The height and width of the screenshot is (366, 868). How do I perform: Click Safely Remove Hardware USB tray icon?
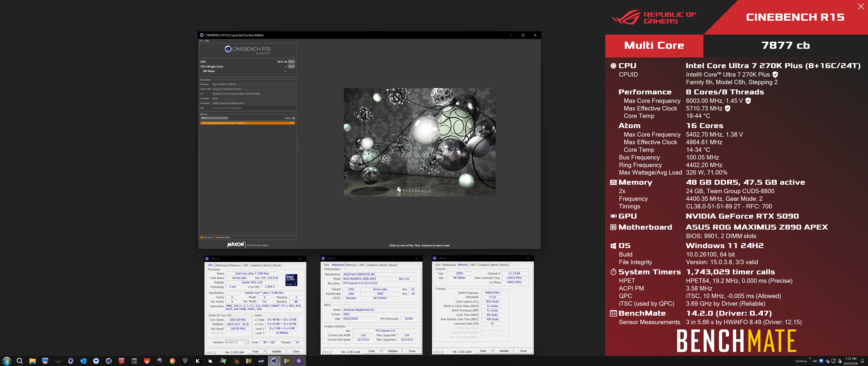[x=840, y=361]
